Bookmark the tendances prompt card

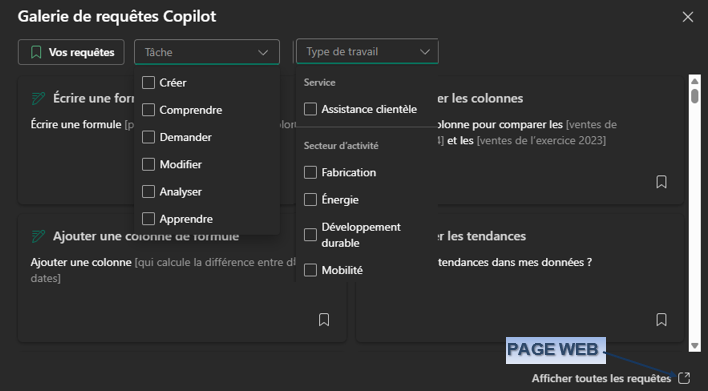(x=661, y=320)
